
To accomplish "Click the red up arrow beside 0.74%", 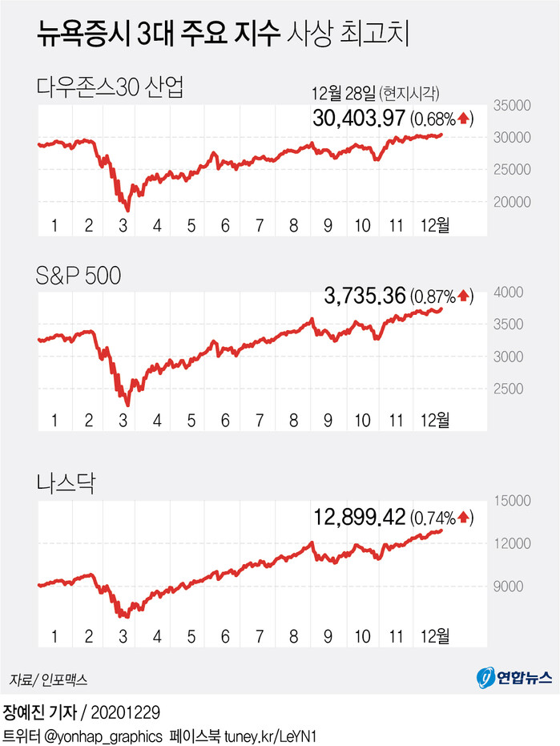I will point(465,517).
